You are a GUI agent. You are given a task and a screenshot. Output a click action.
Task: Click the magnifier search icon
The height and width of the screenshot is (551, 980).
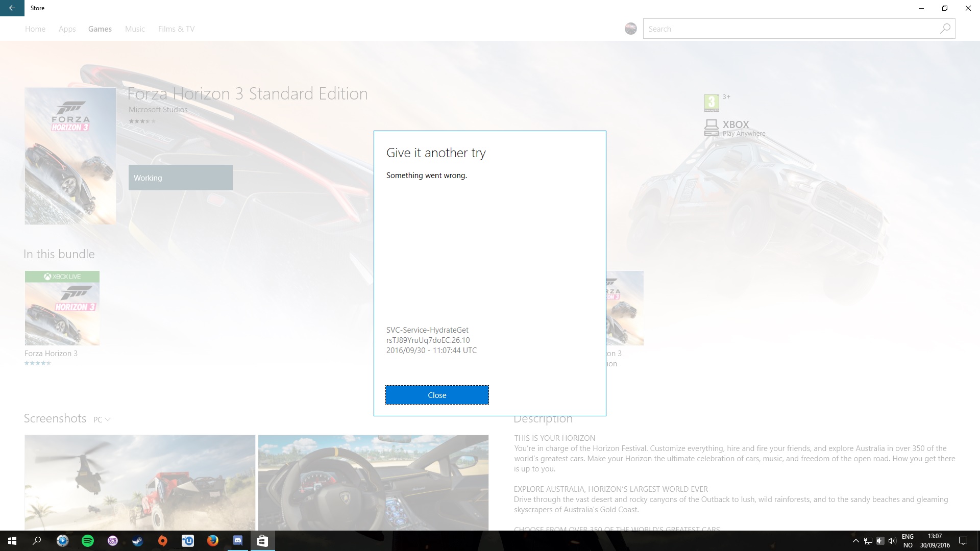tap(945, 29)
